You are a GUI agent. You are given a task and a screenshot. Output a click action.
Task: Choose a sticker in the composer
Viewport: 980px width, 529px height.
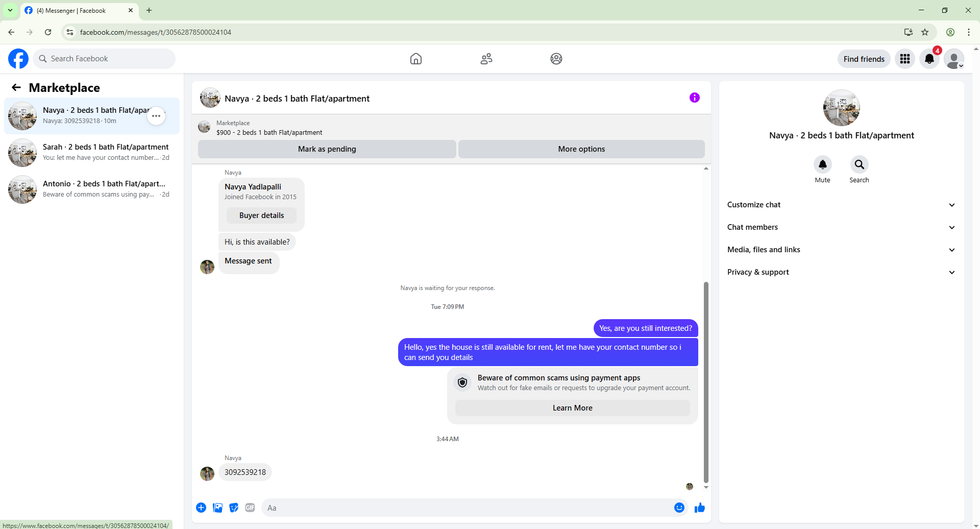pos(234,508)
